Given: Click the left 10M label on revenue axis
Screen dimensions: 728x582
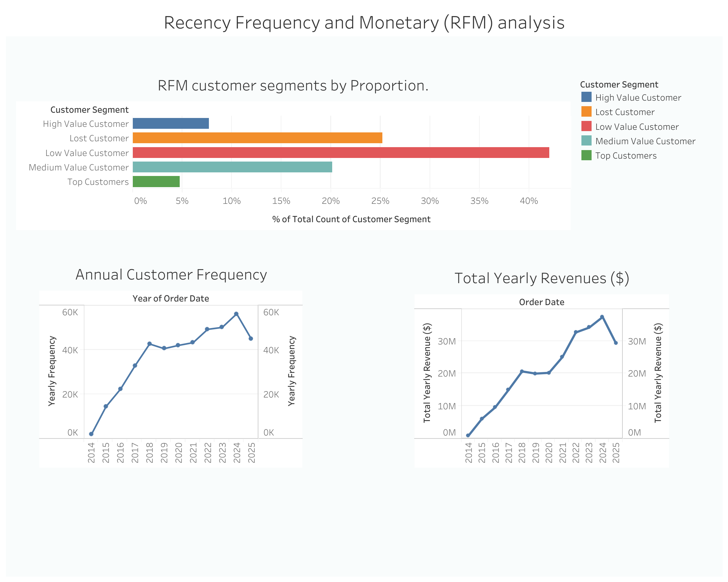Looking at the screenshot, I should click(447, 406).
